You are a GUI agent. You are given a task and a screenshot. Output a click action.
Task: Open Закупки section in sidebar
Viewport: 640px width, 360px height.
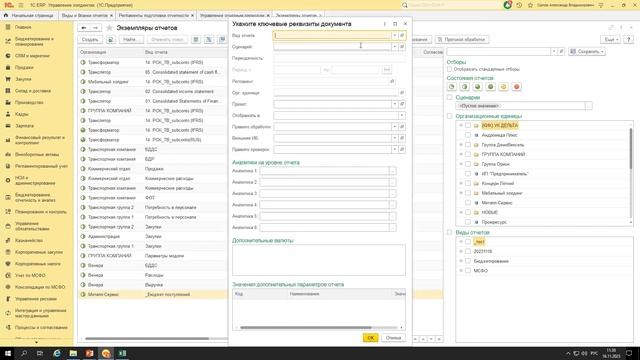[23, 79]
